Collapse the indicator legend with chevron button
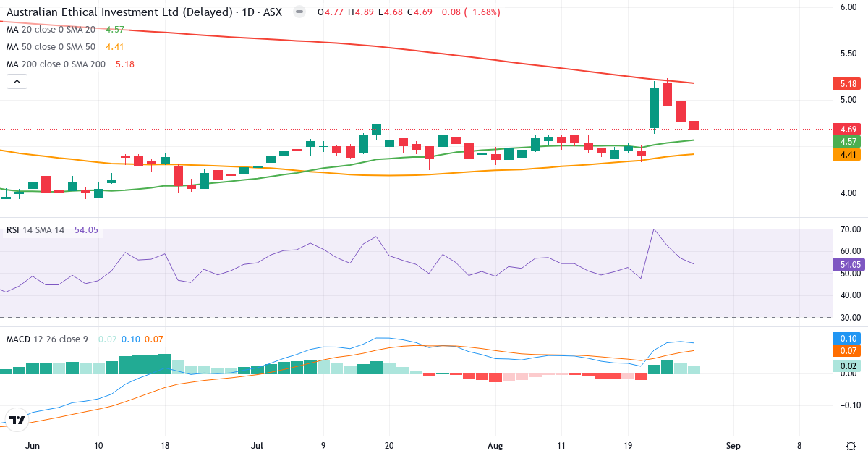868x456 pixels. coord(17,81)
